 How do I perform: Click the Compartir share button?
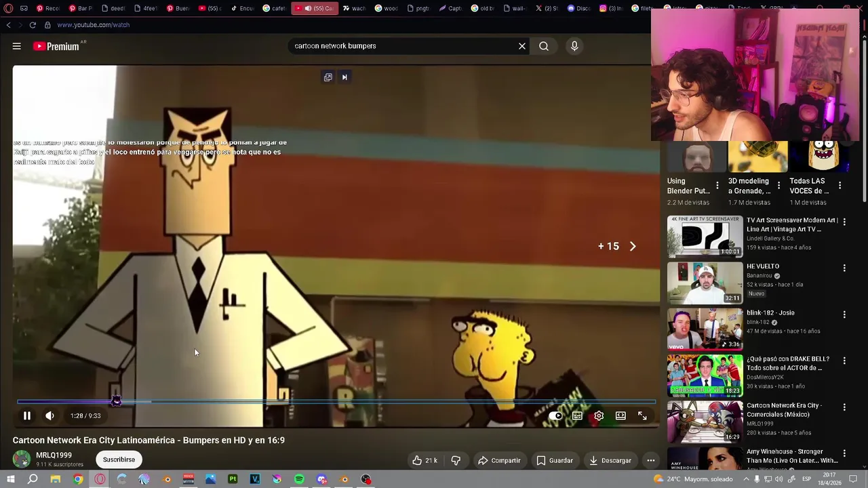499,460
